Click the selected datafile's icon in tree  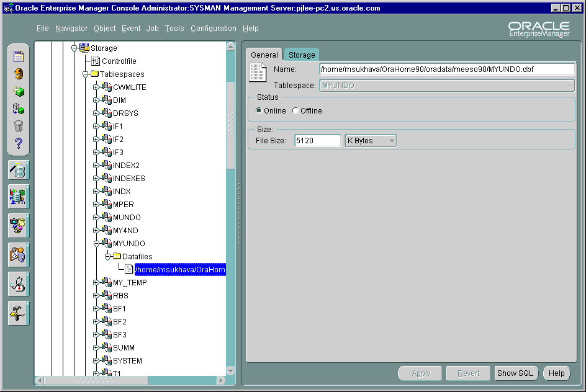(x=128, y=269)
